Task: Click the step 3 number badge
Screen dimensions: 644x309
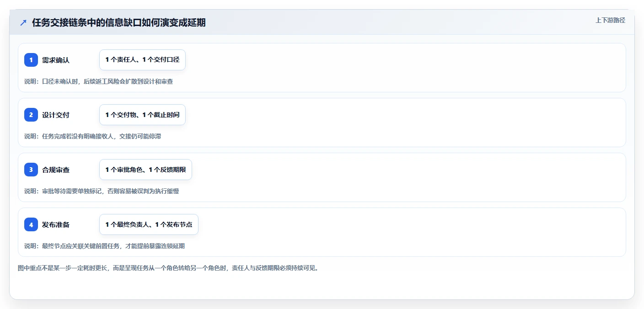Action: pos(31,170)
